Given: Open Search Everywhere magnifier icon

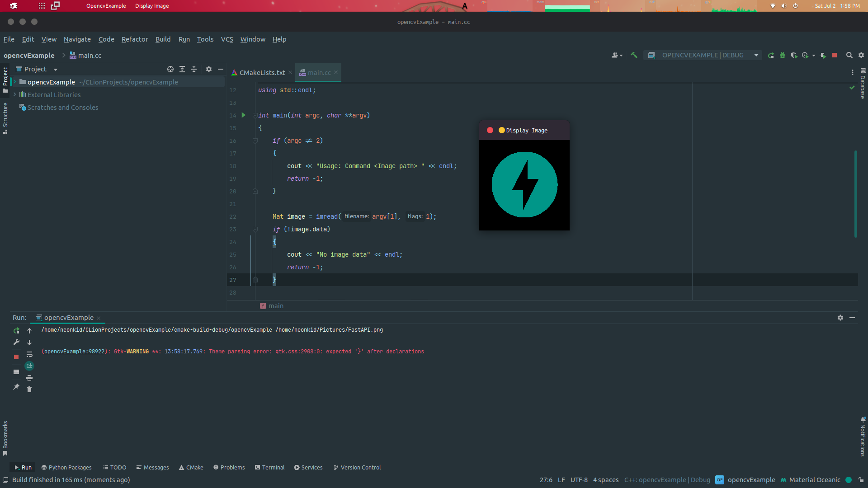Looking at the screenshot, I should tap(849, 55).
